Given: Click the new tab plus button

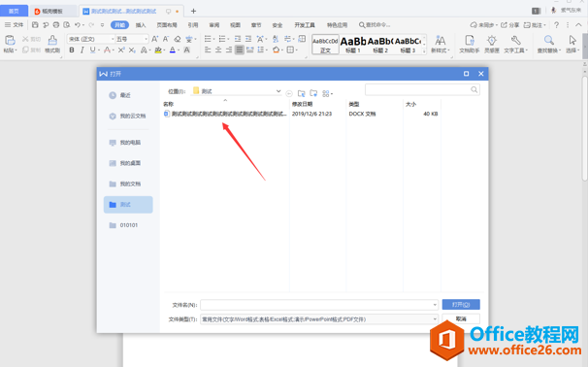Looking at the screenshot, I should pyautogui.click(x=193, y=12).
